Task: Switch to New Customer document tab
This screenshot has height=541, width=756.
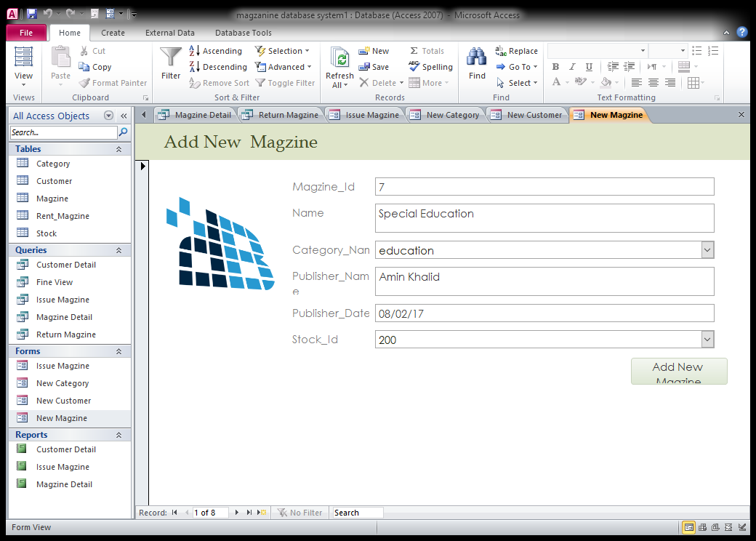Action: (x=527, y=115)
